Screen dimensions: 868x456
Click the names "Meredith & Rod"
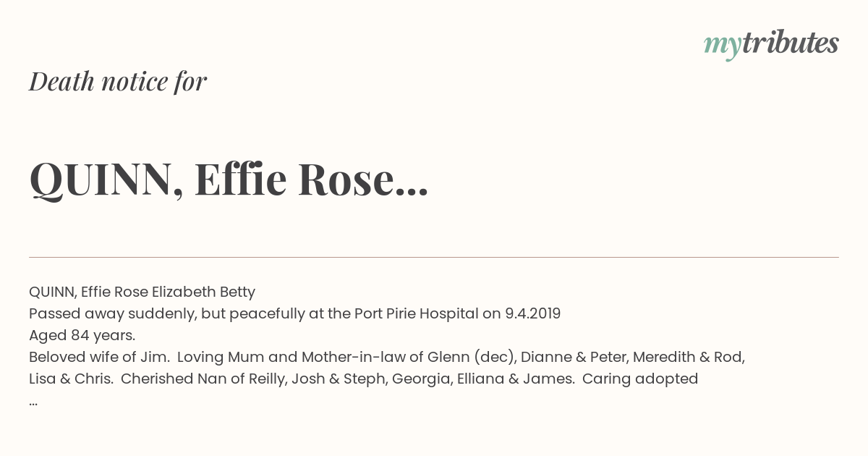[x=684, y=358]
